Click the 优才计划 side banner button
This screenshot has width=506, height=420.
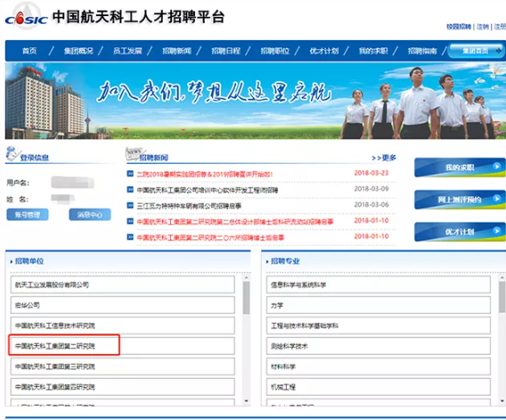tap(460, 231)
